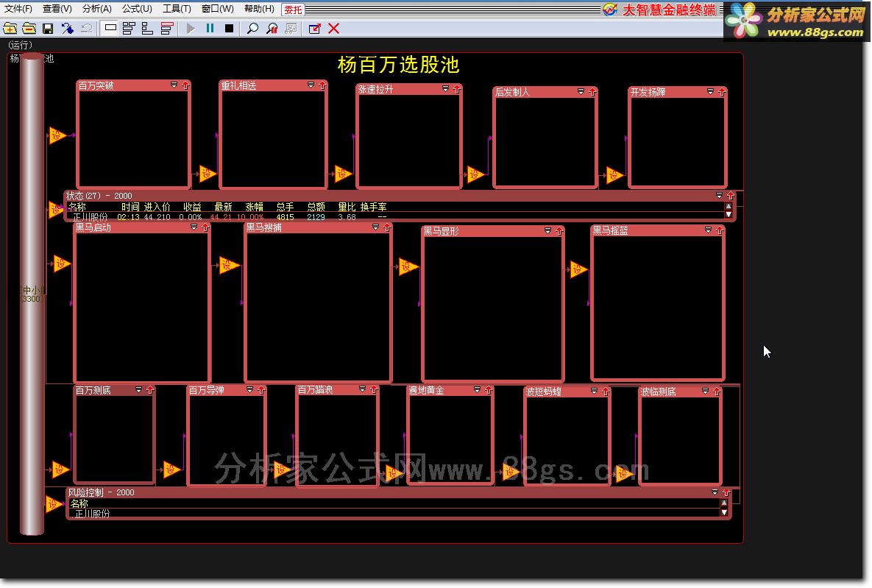Image resolution: width=872 pixels, height=588 pixels.
Task: Click red up-arrow on 风险控制 panel
Action: [x=726, y=492]
